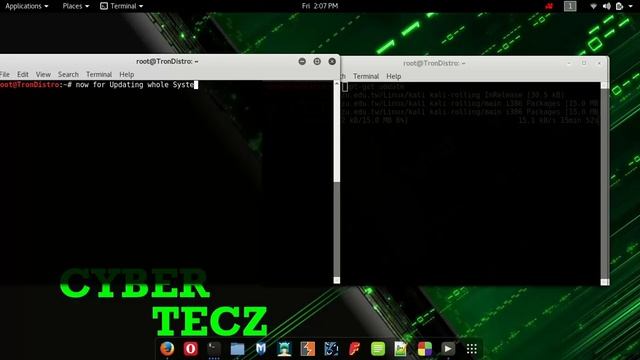Viewport: 640px width, 360px height.
Task: Click the Terminal icon in the dock
Action: pos(214,349)
